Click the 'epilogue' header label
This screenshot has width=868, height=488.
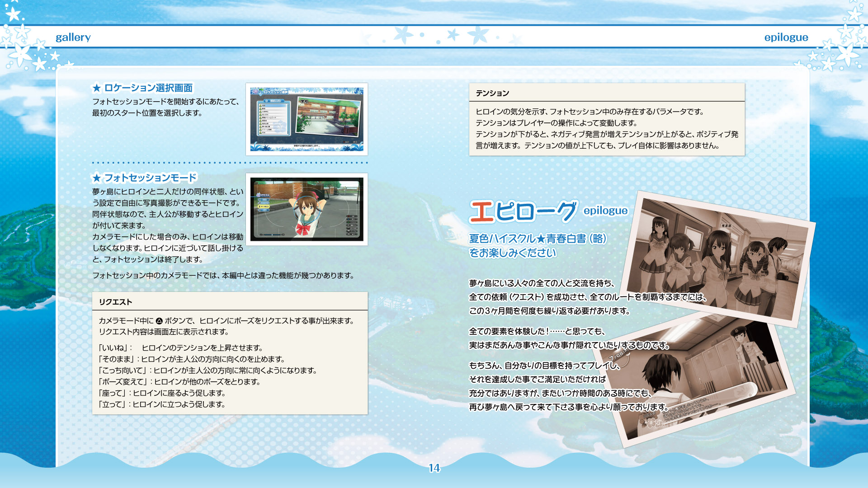click(786, 38)
